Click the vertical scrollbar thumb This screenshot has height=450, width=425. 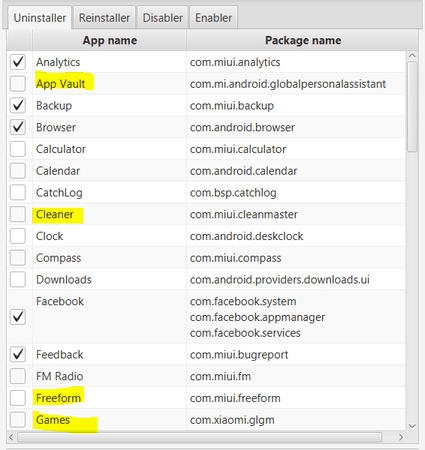click(x=412, y=107)
